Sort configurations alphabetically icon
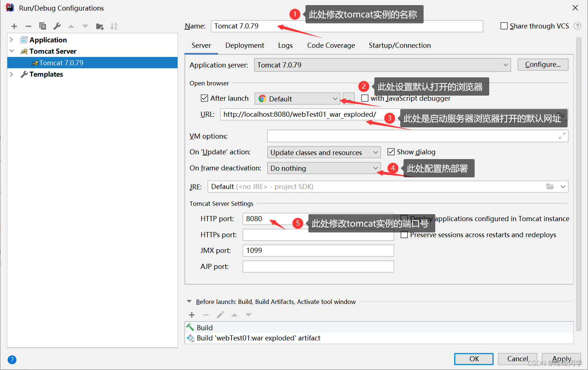This screenshot has width=588, height=370. pyautogui.click(x=114, y=26)
